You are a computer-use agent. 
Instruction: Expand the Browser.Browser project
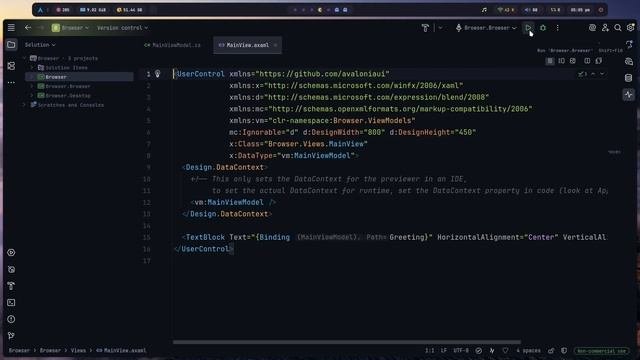click(32, 86)
